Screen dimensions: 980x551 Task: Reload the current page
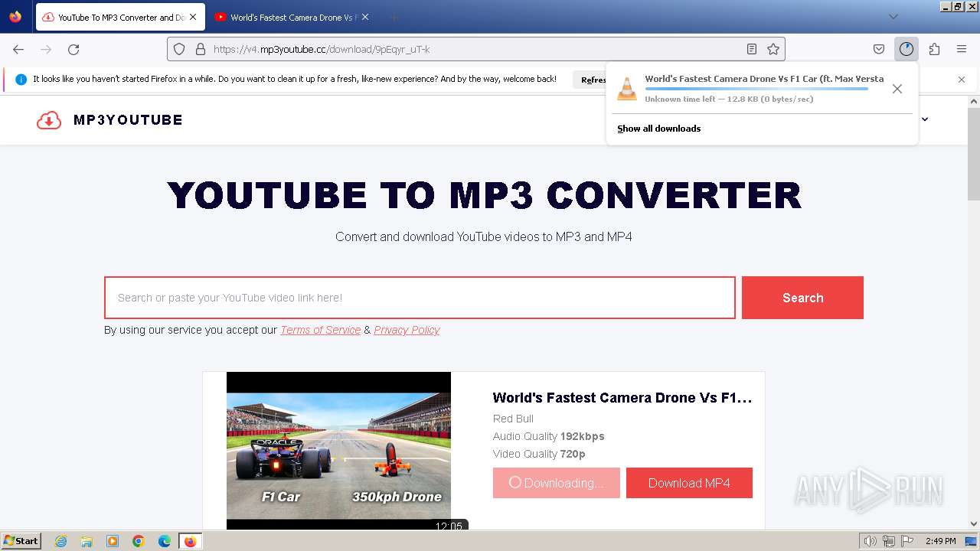tap(73, 49)
